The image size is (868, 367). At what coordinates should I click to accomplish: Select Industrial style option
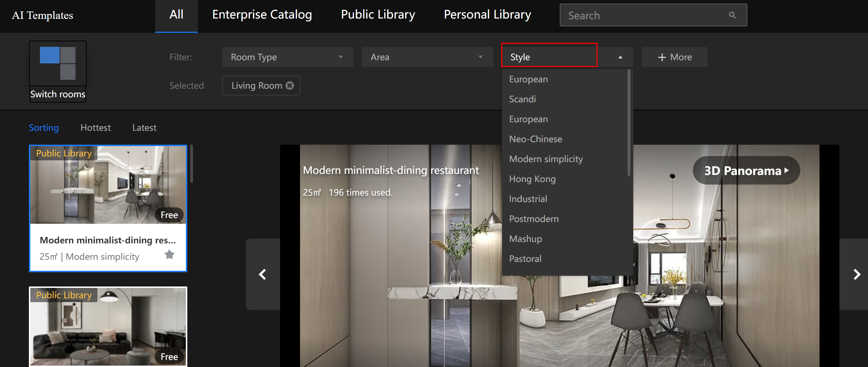(x=564, y=199)
